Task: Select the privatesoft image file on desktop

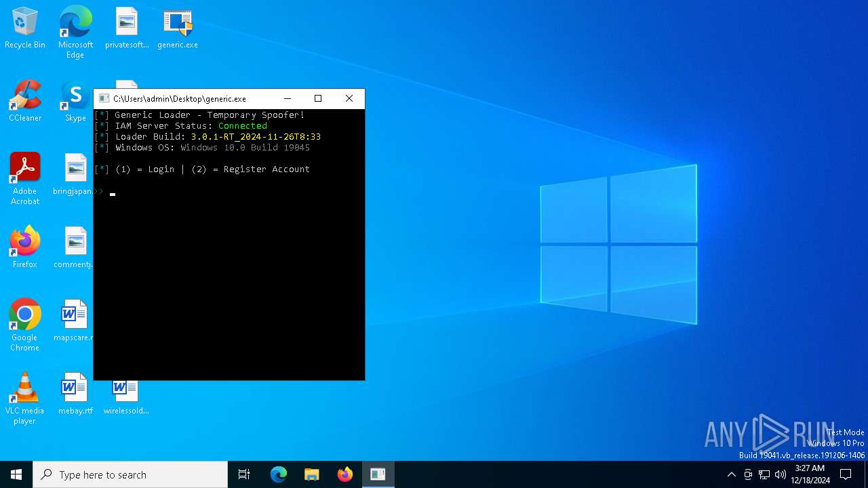Action: point(127,28)
